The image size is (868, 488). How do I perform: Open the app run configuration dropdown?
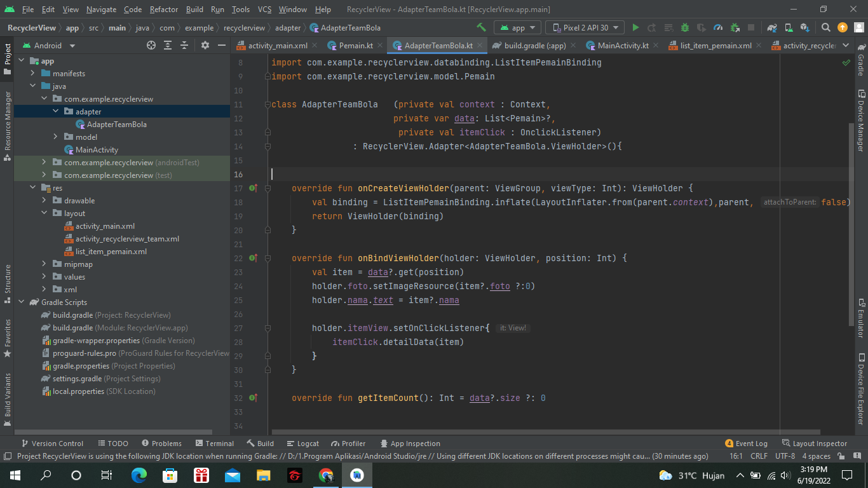click(518, 27)
